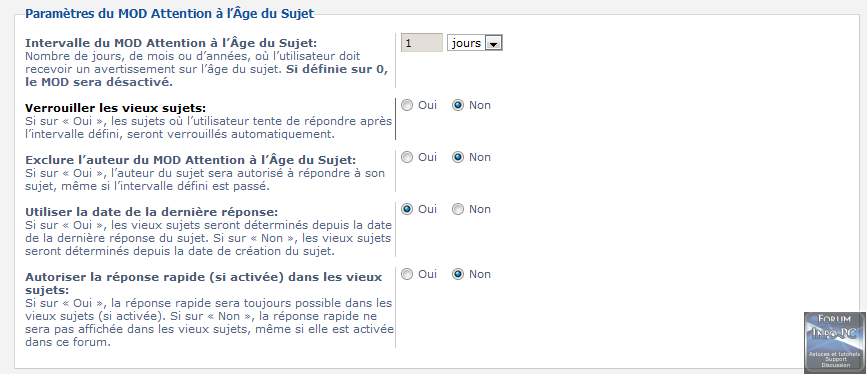Click the "Utiliser la date de la dernière réponse" label

[152, 212]
